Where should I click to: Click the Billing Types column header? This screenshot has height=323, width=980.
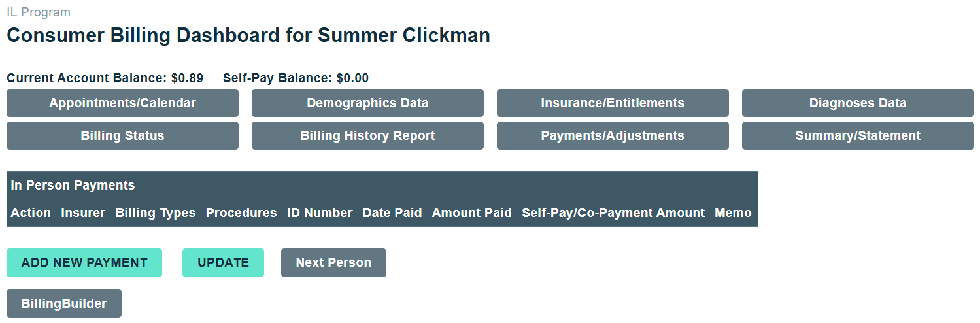point(156,213)
